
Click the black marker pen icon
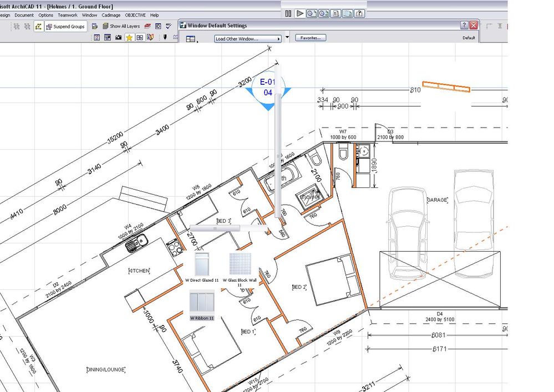[x=165, y=37]
